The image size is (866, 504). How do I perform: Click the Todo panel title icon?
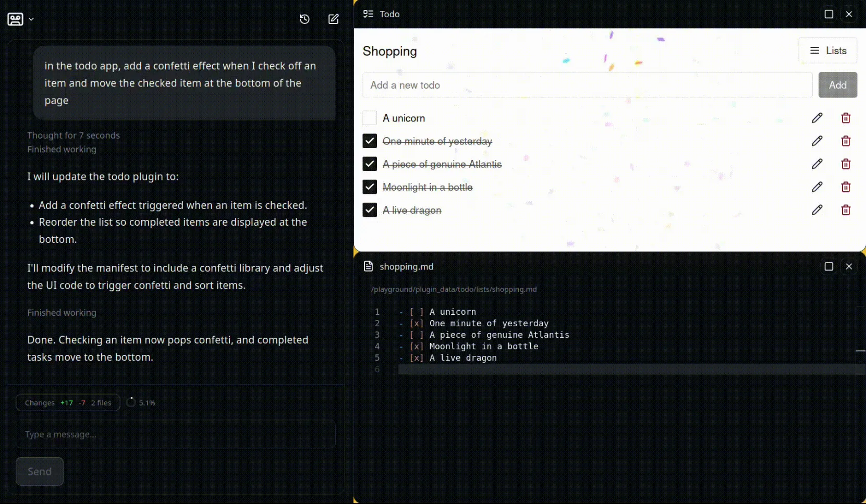[x=368, y=14]
